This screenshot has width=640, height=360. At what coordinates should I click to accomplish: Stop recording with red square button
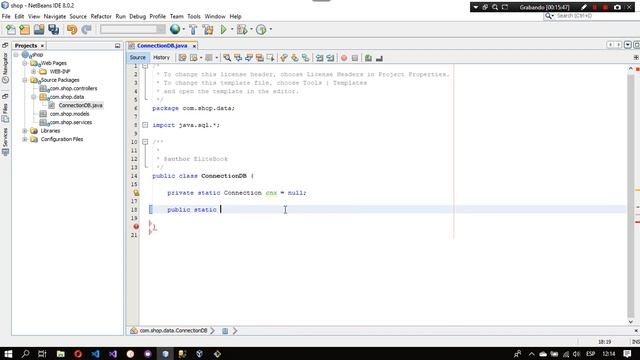point(606,7)
